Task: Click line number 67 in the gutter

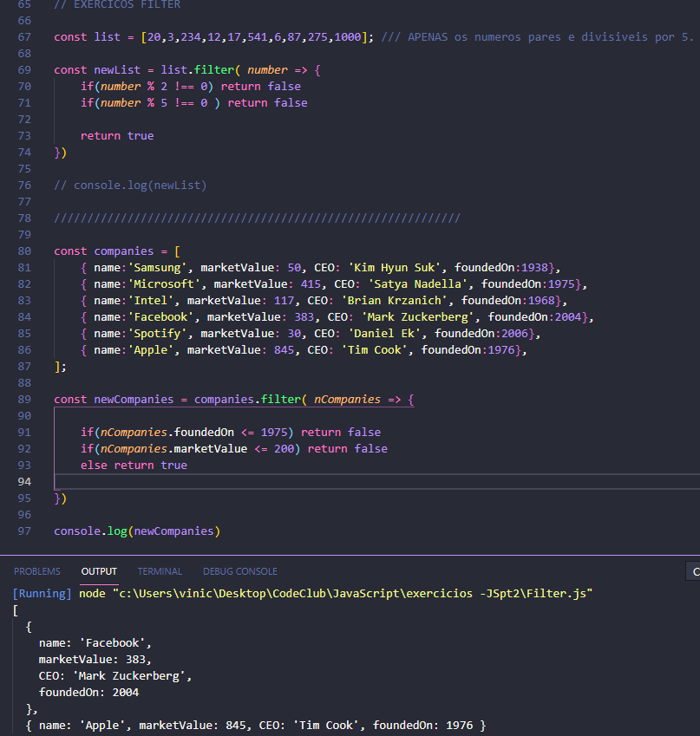Action: 23,36
